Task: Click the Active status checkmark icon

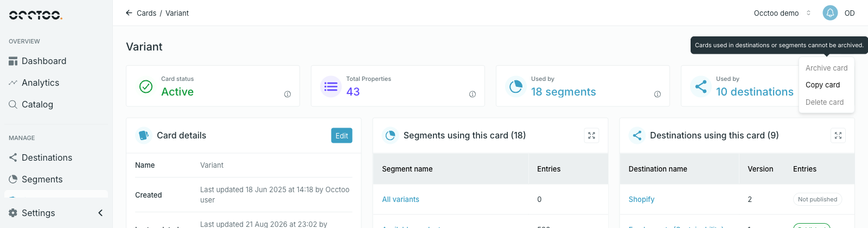Action: click(146, 86)
